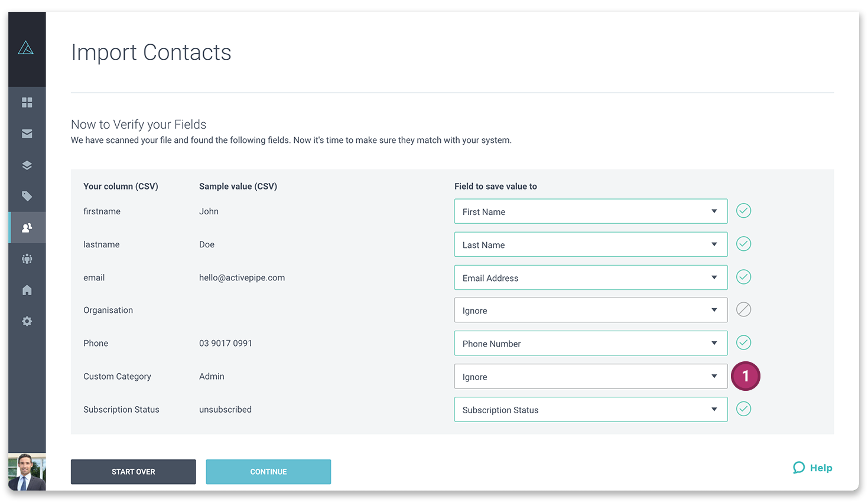Open the Phone Number field dropdown
The height and width of the screenshot is (503, 868).
point(591,343)
